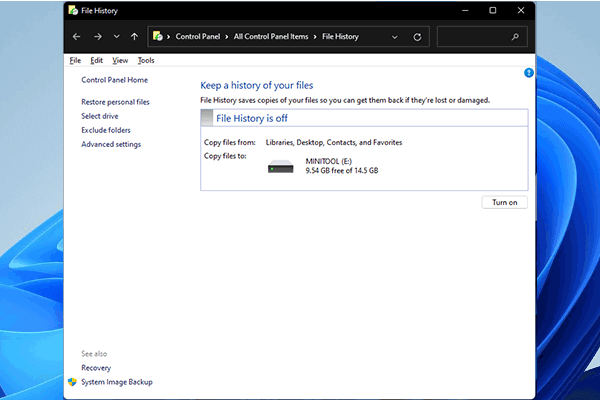Click the 'File History is off' status text
Viewport: 600px width, 400px height.
[252, 118]
